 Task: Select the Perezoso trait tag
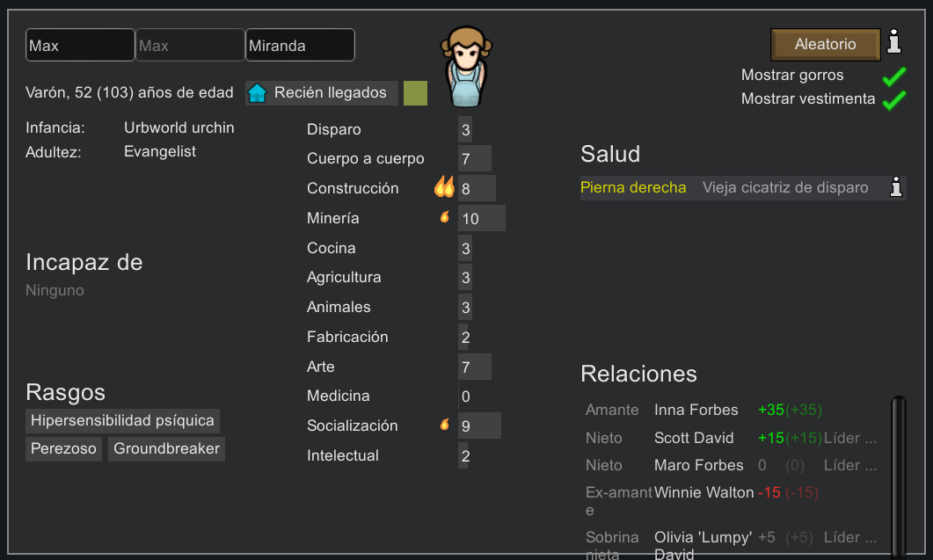63,448
